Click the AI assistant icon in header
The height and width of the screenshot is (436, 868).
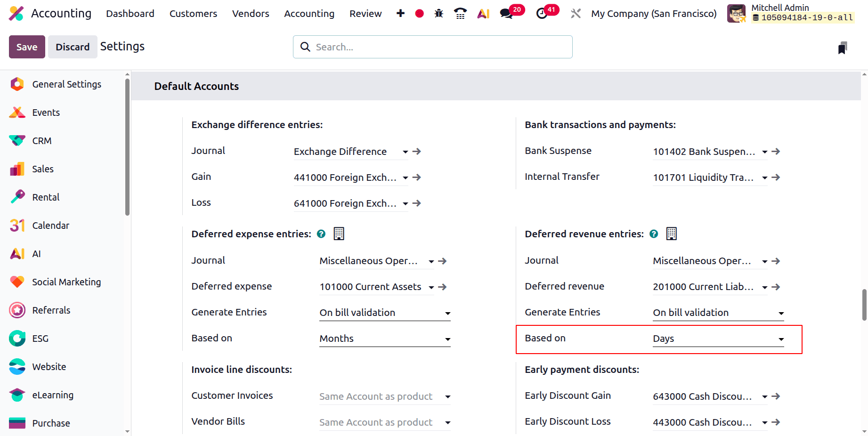tap(483, 14)
